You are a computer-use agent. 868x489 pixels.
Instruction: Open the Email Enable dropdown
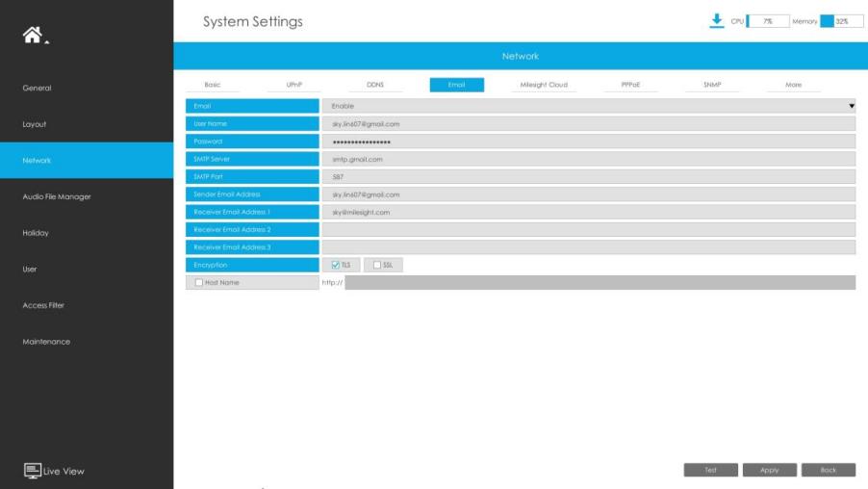[588, 106]
